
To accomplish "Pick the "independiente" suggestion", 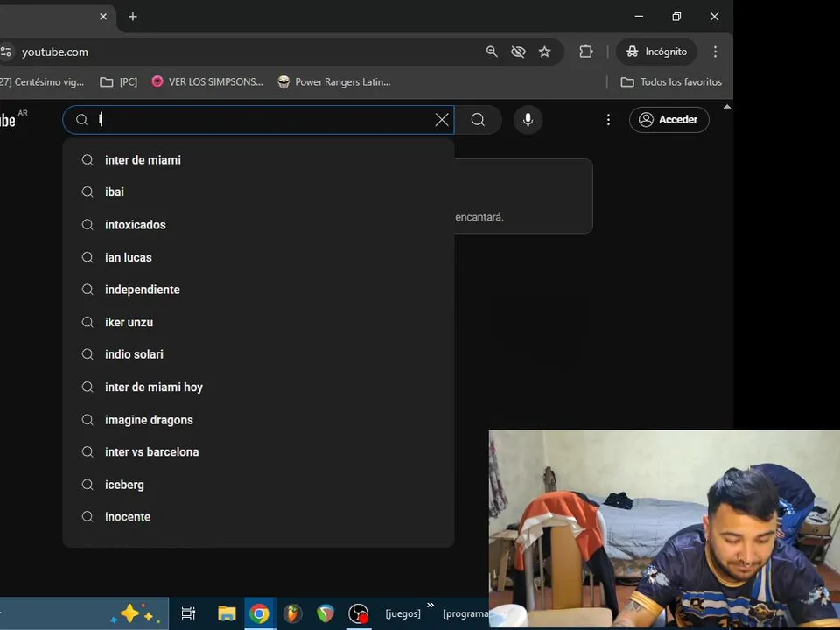I will point(258,290).
